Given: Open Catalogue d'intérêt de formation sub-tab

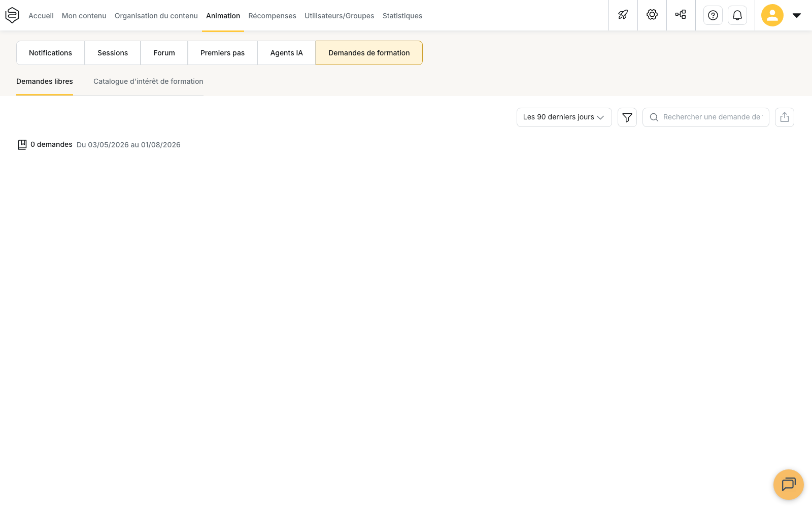Looking at the screenshot, I should [148, 81].
